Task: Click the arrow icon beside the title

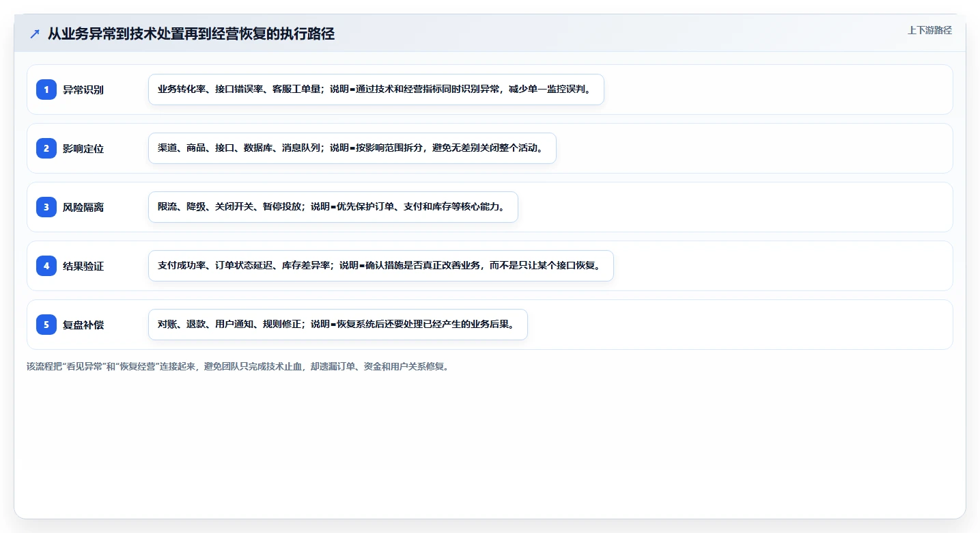Action: click(35, 34)
